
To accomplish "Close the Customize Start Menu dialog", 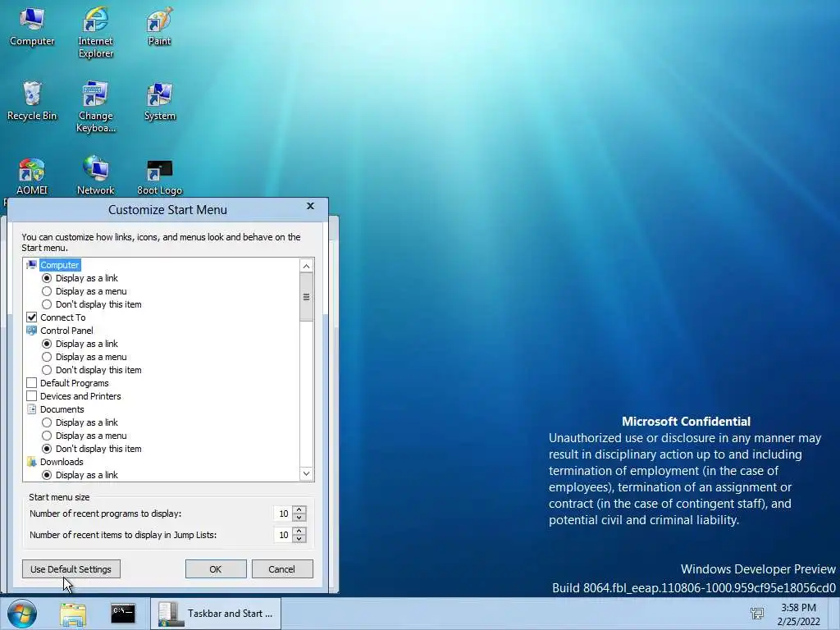I will click(x=310, y=206).
